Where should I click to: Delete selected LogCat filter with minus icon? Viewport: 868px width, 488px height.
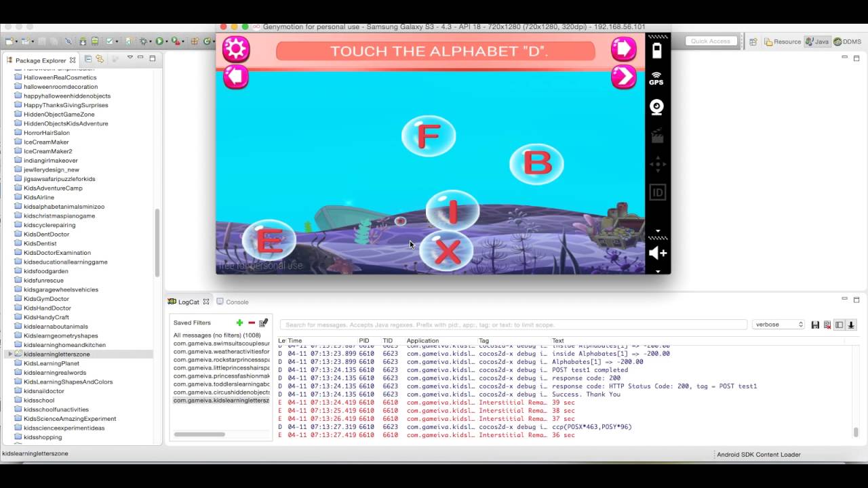[x=252, y=323]
